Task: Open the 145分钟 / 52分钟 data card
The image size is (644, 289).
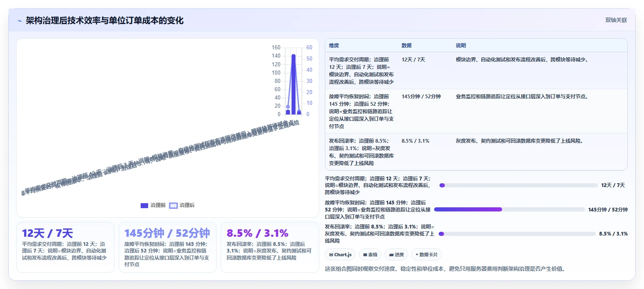Action: point(168,248)
